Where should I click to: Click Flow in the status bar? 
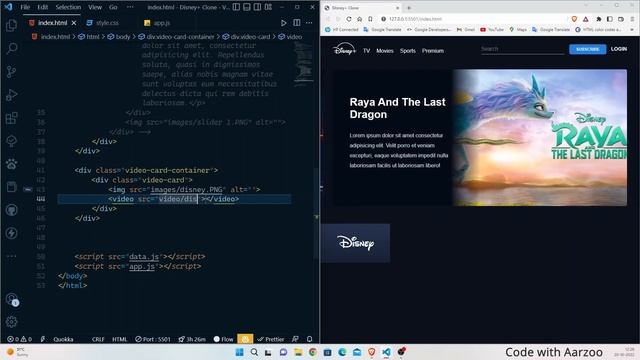pos(223,339)
